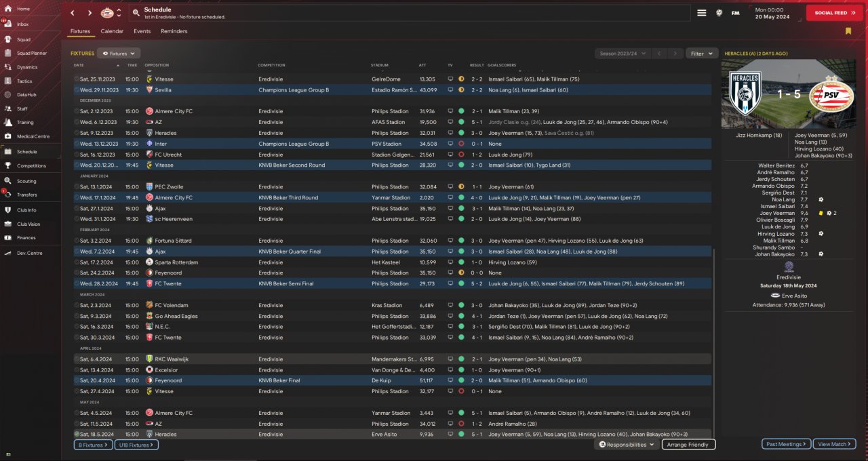Switch to the Calendar tab
Screen dimensions: 868x461
click(x=112, y=31)
